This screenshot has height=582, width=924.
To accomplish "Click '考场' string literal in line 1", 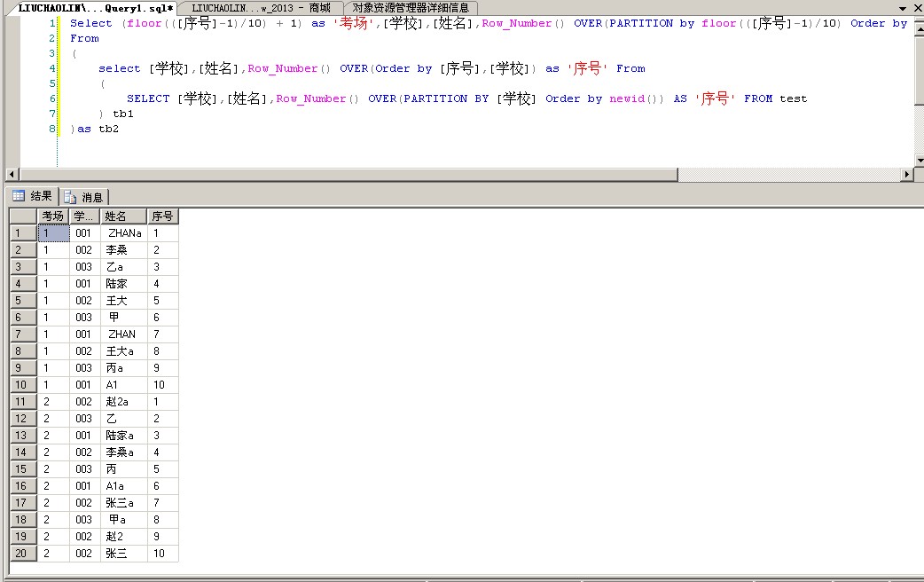I will pyautogui.click(x=354, y=23).
